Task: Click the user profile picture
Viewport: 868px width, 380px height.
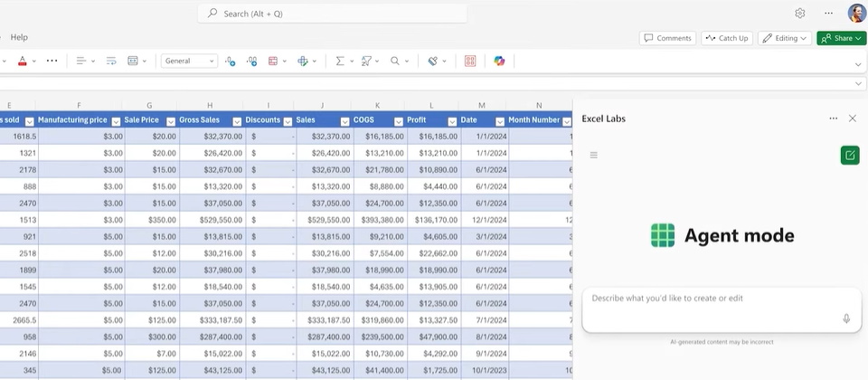Action: coord(856,13)
